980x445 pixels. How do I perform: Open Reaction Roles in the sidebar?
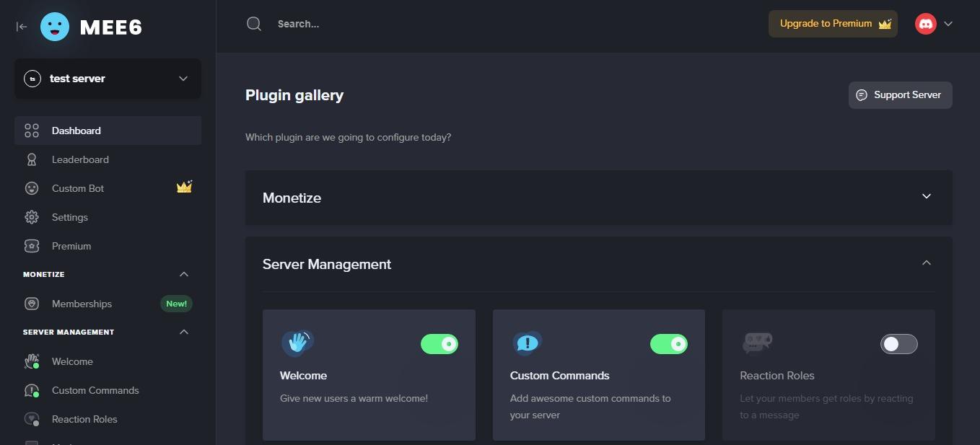108,419
